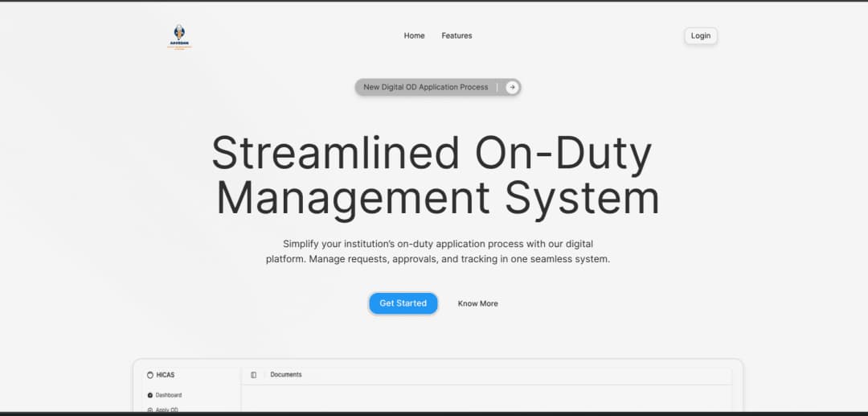Select Dashboard in the preview sidebar
This screenshot has width=868, height=416.
point(165,395)
